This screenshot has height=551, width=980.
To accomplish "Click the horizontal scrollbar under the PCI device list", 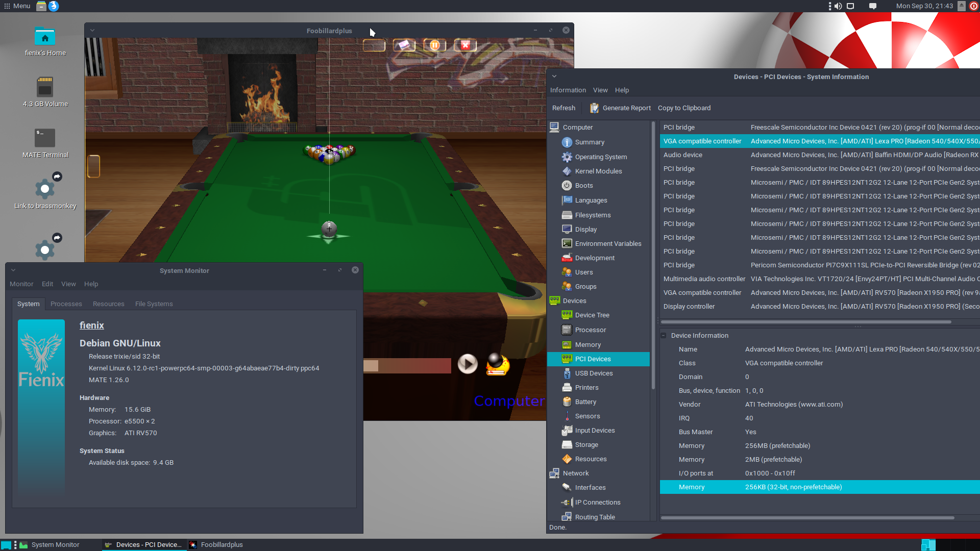I will click(x=806, y=322).
